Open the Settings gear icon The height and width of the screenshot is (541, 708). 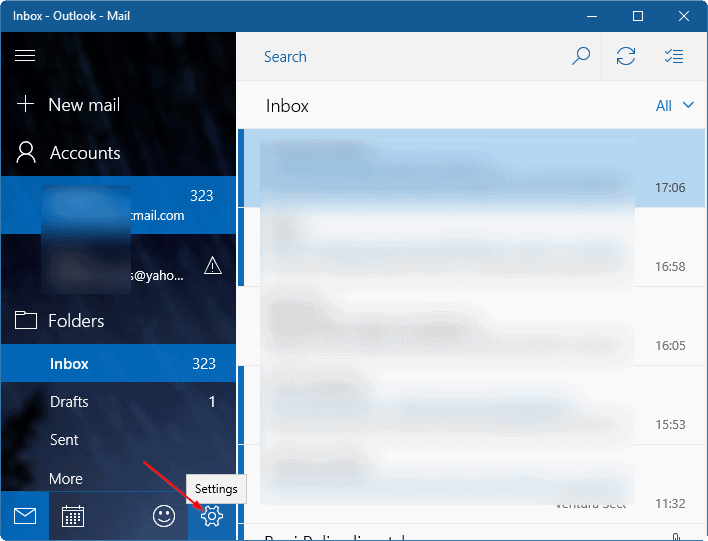pos(212,516)
